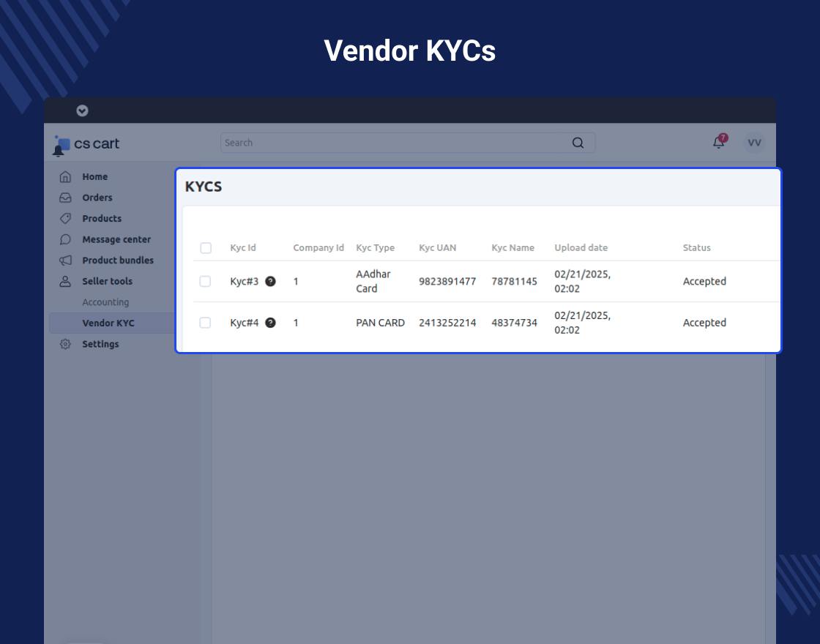Go to Home in the sidebar
820x644 pixels.
(x=94, y=176)
